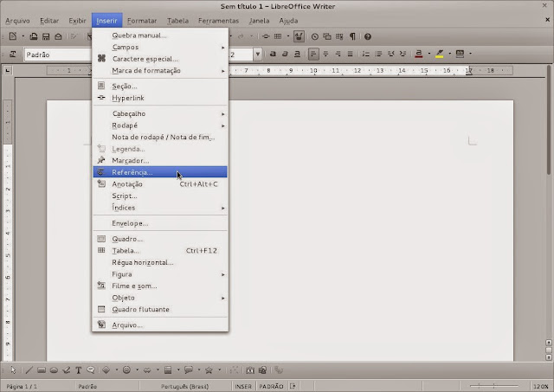Click the Basic Shapes diamond icon

tap(106, 370)
